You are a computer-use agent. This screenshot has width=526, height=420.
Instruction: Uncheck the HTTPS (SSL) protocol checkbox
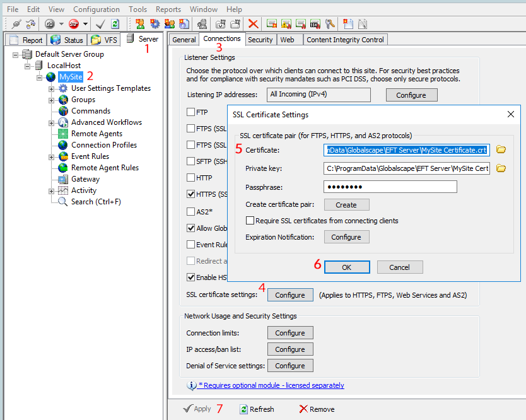coord(190,193)
